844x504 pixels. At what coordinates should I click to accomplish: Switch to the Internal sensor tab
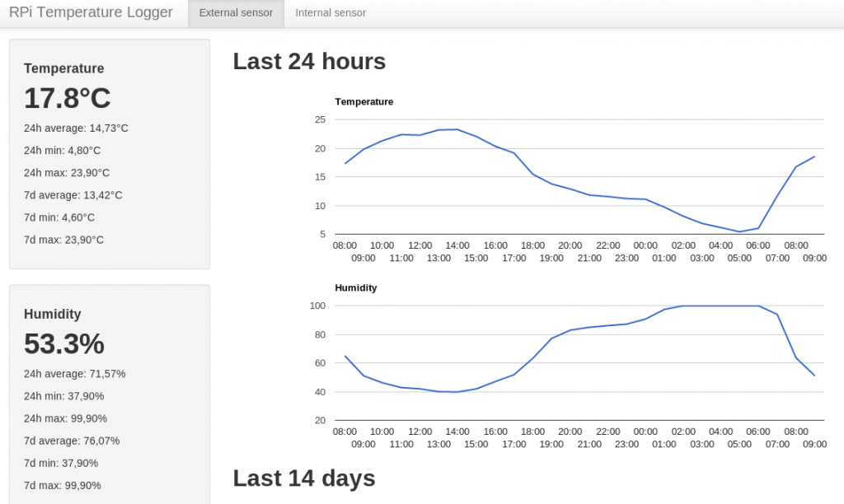click(x=330, y=13)
